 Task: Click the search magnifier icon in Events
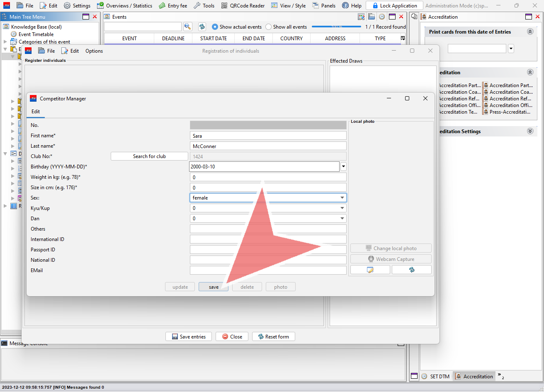pyautogui.click(x=188, y=27)
